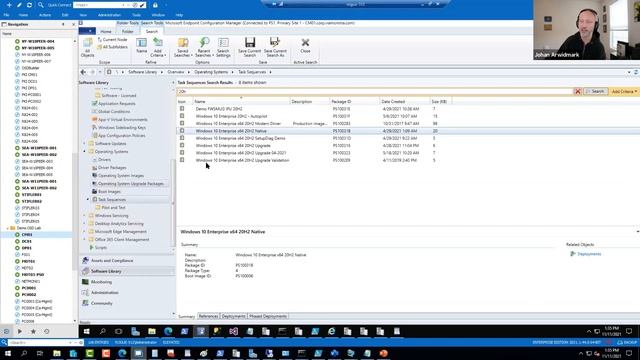The width and height of the screenshot is (640, 360).
Task: Open Global Conditions in the tree
Action: [114, 111]
